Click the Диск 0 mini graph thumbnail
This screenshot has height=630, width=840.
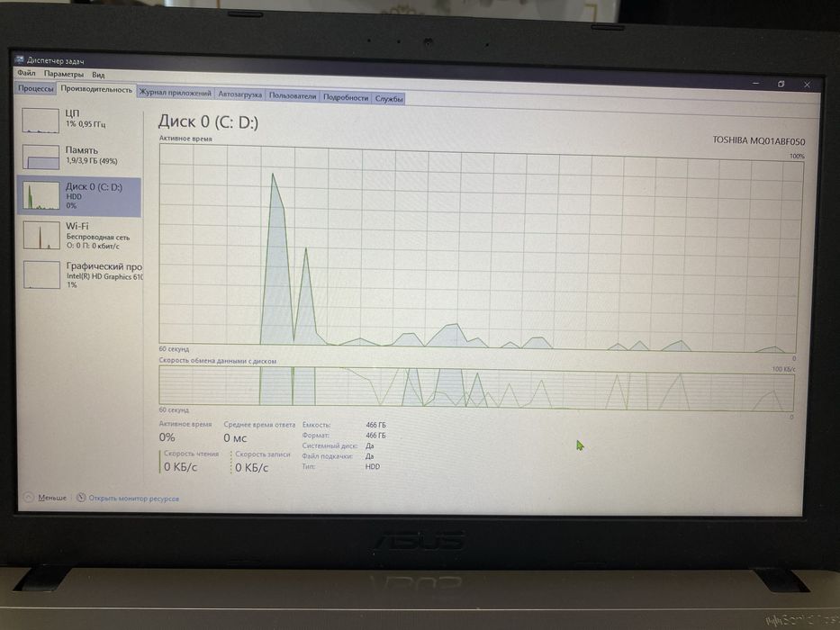pos(41,196)
